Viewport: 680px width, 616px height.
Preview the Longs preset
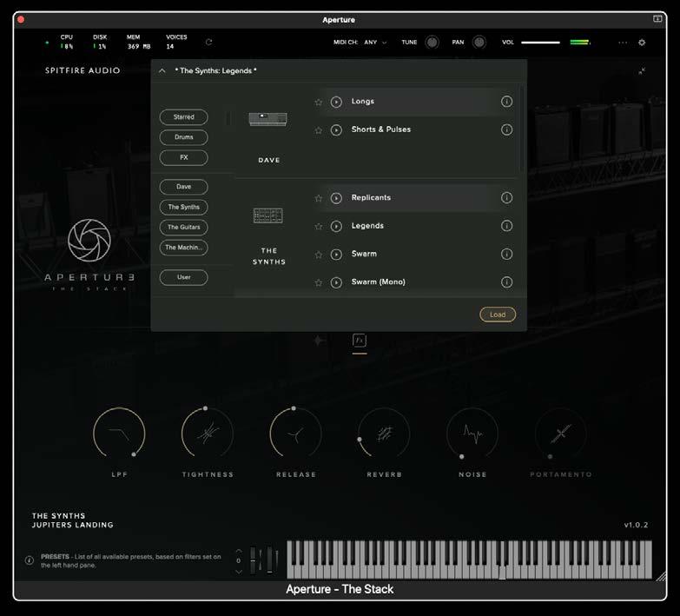point(336,102)
